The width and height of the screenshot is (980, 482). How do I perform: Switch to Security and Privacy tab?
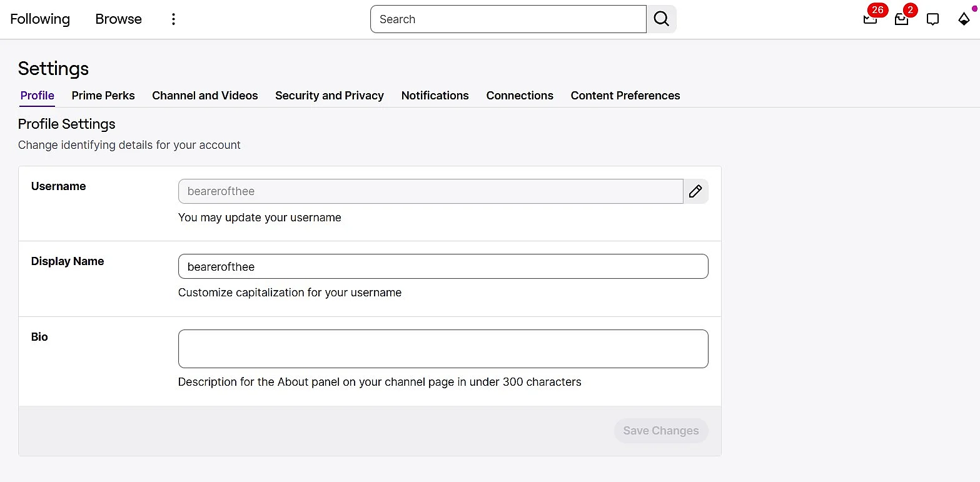coord(330,96)
